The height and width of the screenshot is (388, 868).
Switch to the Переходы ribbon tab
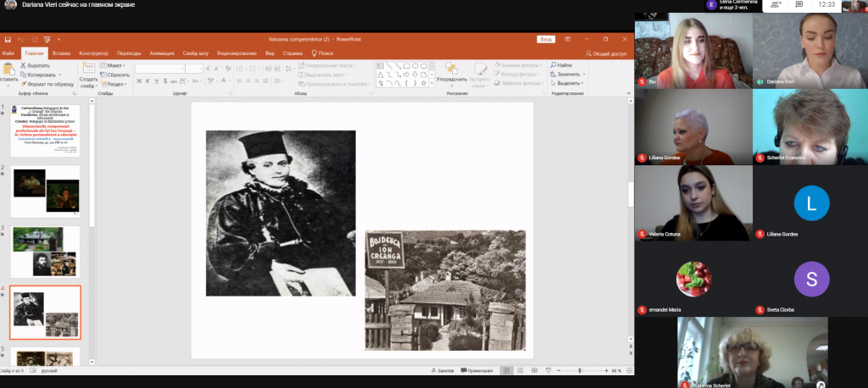[x=129, y=53]
